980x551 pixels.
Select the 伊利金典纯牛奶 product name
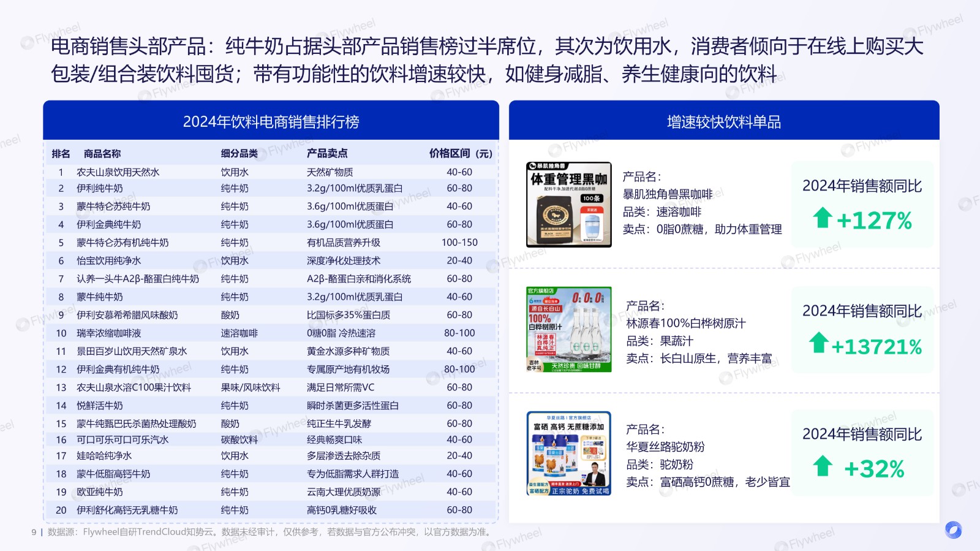click(x=108, y=224)
